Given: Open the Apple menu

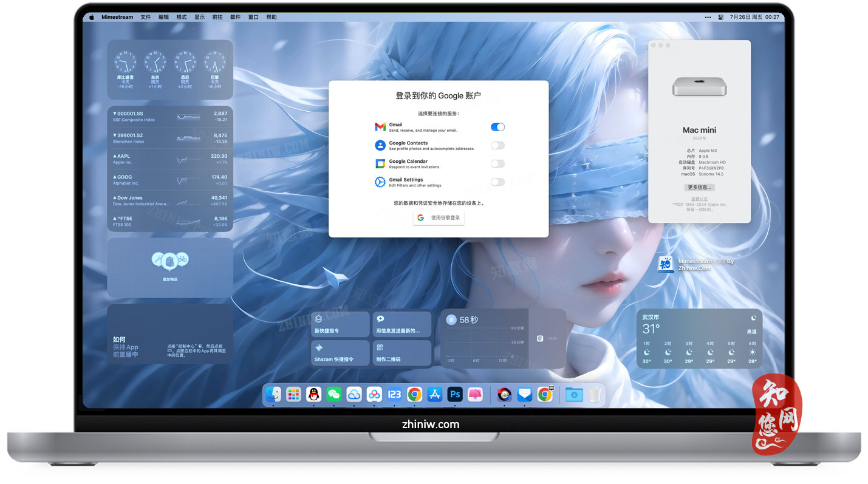Looking at the screenshot, I should tap(92, 17).
